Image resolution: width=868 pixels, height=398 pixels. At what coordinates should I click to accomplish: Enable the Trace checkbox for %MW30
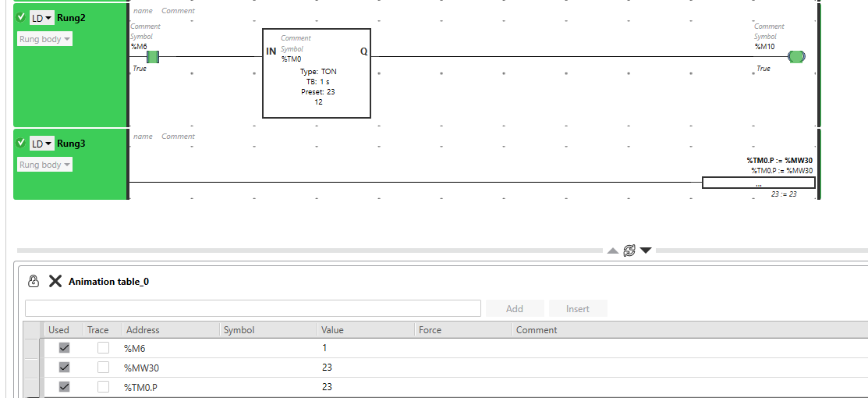(x=103, y=367)
